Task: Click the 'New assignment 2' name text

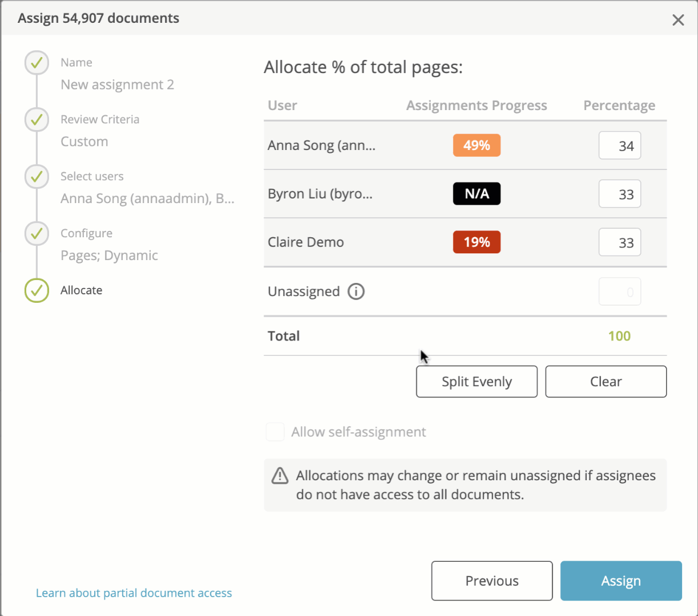Action: [x=117, y=85]
